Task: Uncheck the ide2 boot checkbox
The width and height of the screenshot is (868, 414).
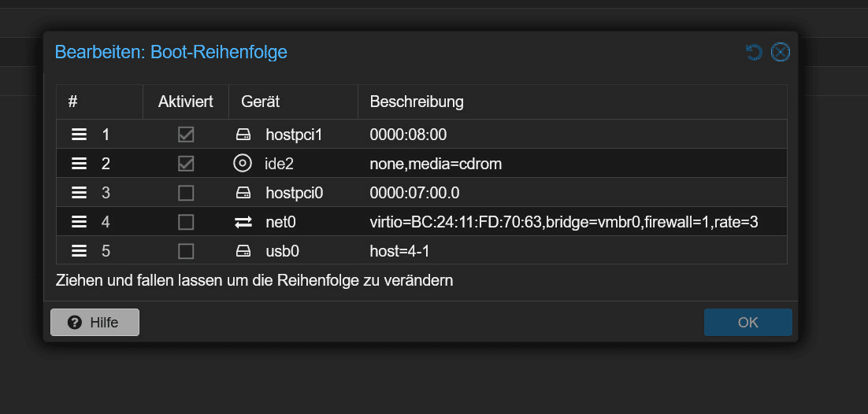Action: (186, 164)
